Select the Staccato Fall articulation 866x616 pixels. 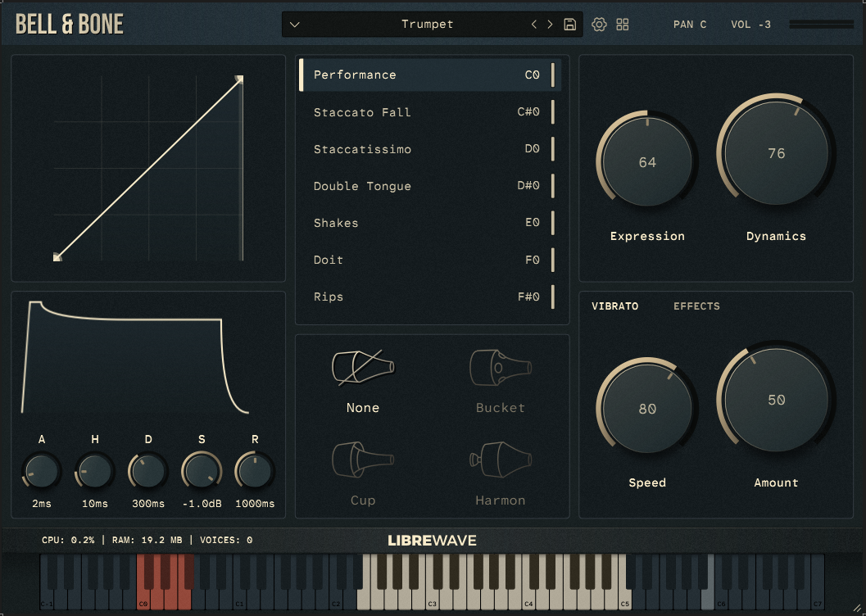(430, 112)
